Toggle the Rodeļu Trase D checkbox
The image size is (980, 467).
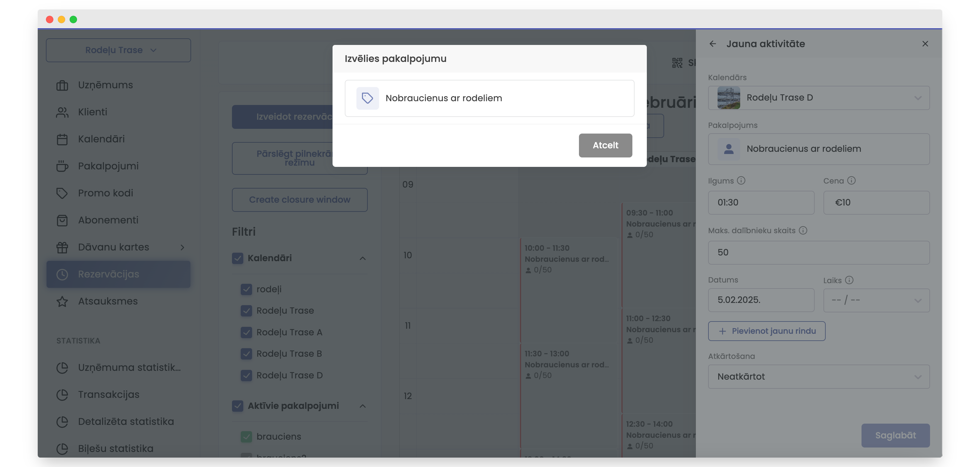coord(246,375)
